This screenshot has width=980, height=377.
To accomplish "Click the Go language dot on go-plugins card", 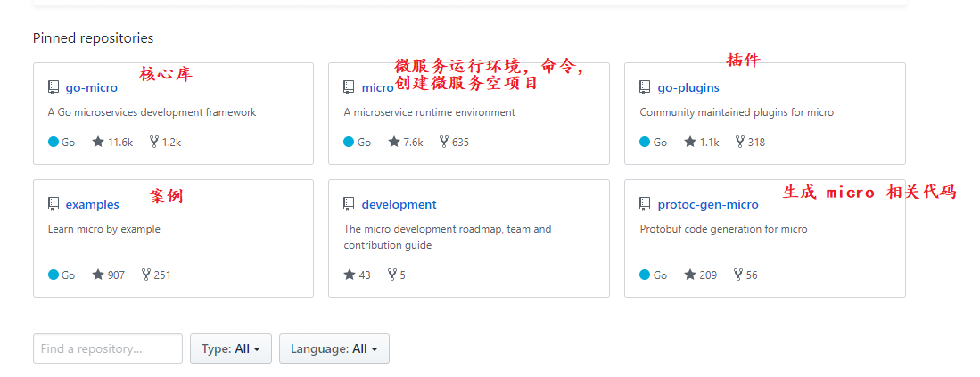I will pos(646,142).
